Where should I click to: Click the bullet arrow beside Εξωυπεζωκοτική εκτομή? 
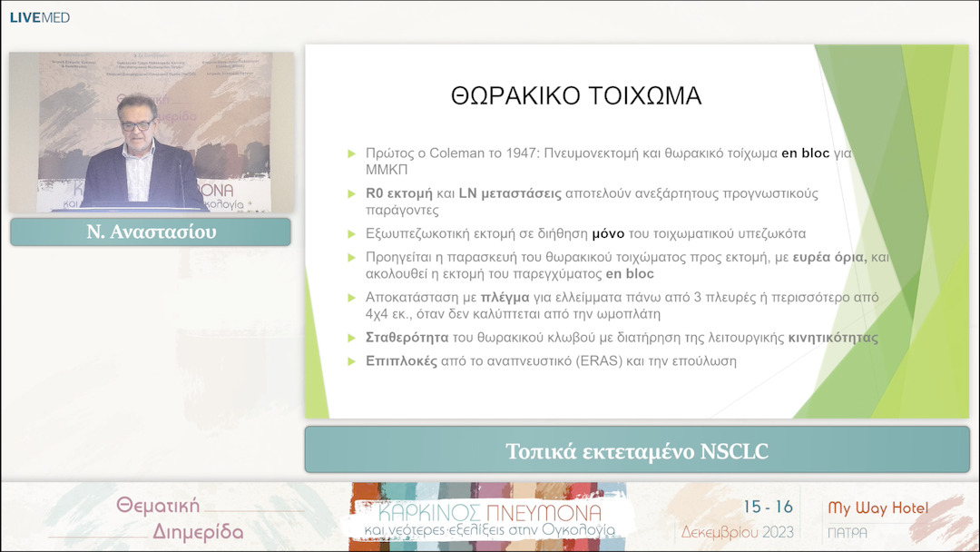(352, 234)
